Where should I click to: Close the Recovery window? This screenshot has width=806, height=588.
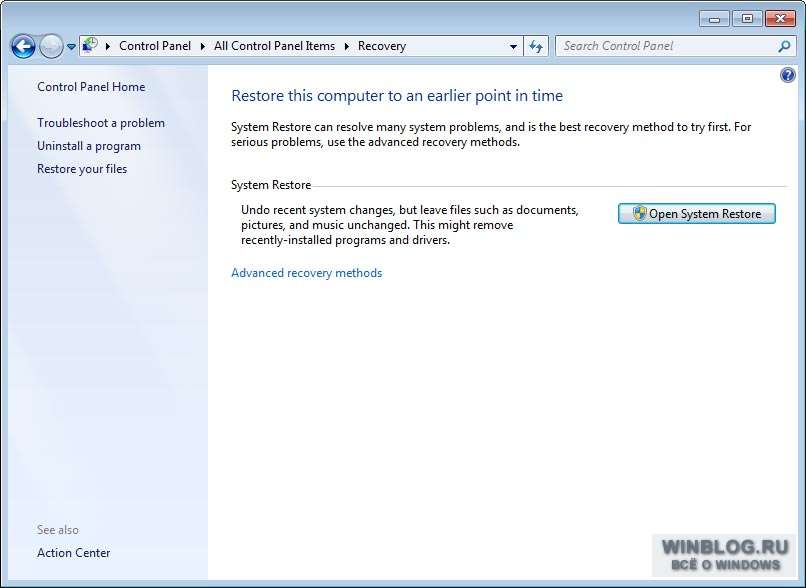[x=780, y=19]
